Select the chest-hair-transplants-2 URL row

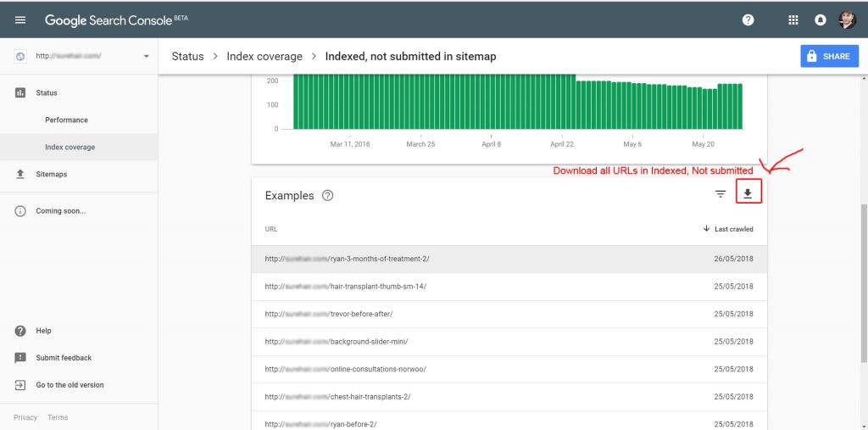[509, 397]
